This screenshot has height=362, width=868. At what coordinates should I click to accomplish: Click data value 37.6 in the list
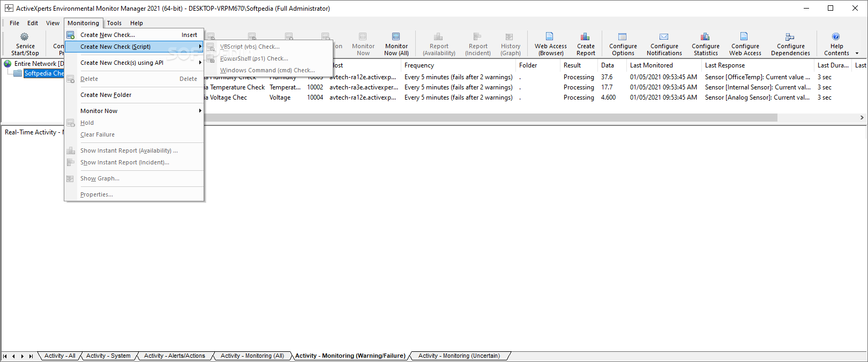pyautogui.click(x=607, y=77)
